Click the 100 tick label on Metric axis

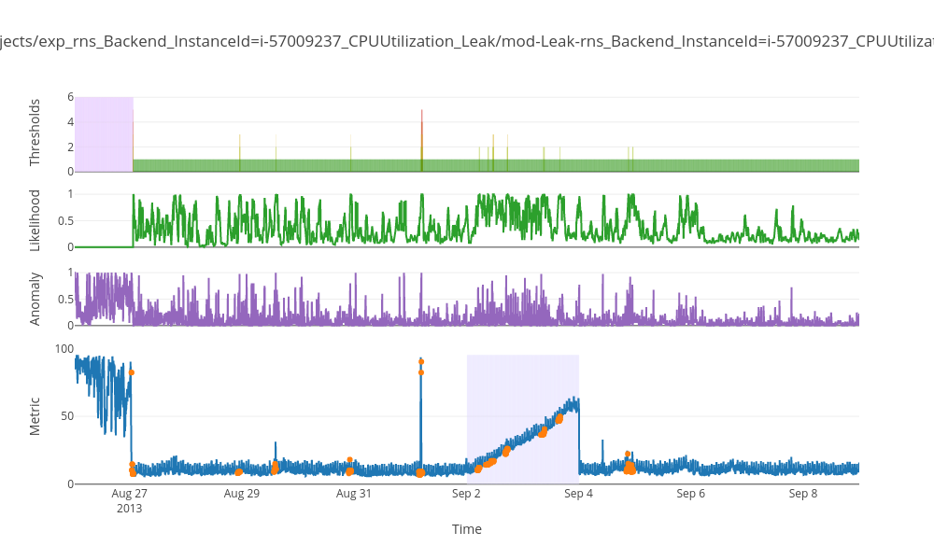coord(64,349)
